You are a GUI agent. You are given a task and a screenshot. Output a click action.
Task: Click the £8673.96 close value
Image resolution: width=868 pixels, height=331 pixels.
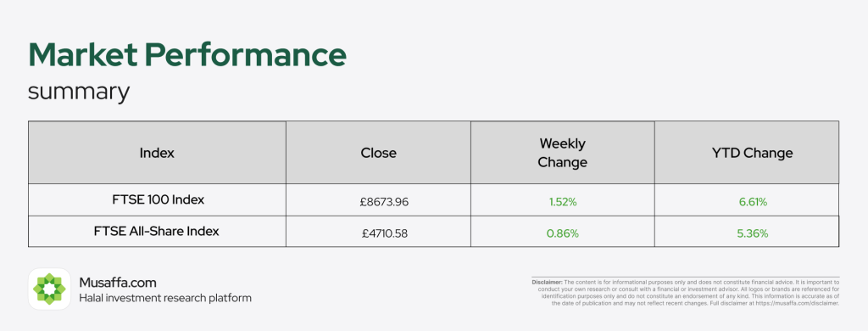click(x=384, y=202)
